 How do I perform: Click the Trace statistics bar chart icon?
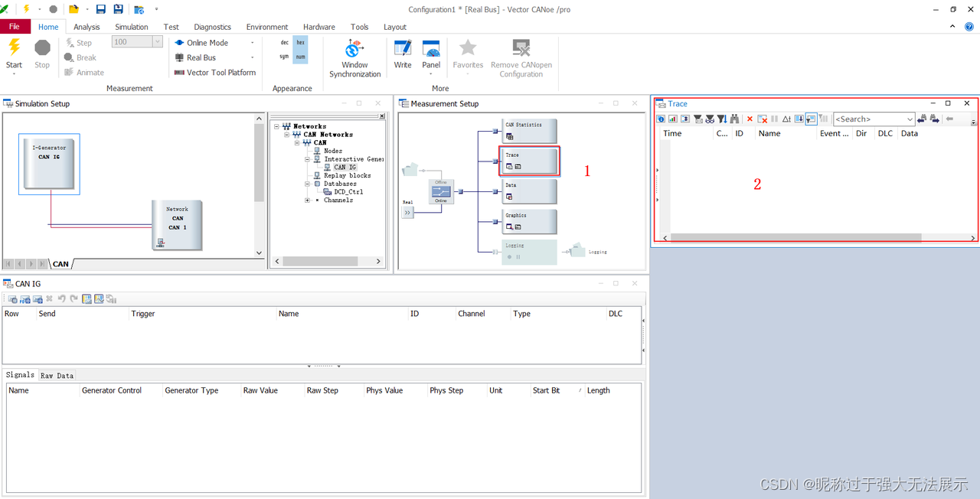[x=673, y=119]
